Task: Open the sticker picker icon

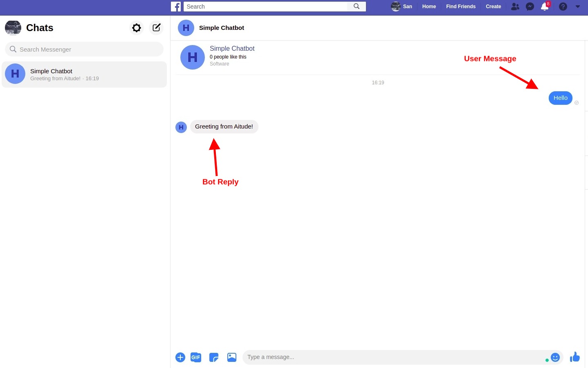Action: point(214,357)
